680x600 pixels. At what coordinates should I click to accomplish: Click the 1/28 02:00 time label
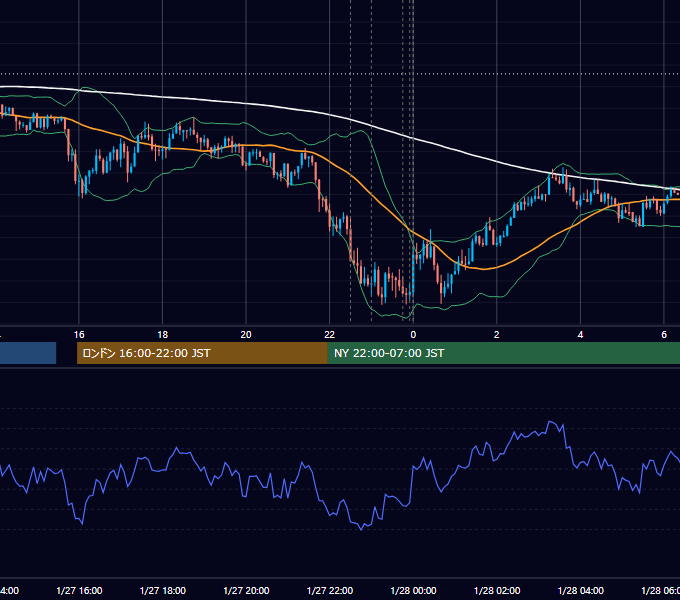pos(497,591)
